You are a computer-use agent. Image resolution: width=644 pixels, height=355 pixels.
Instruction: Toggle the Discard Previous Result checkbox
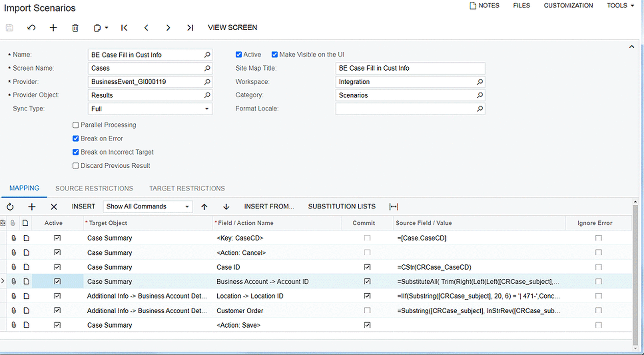click(76, 166)
